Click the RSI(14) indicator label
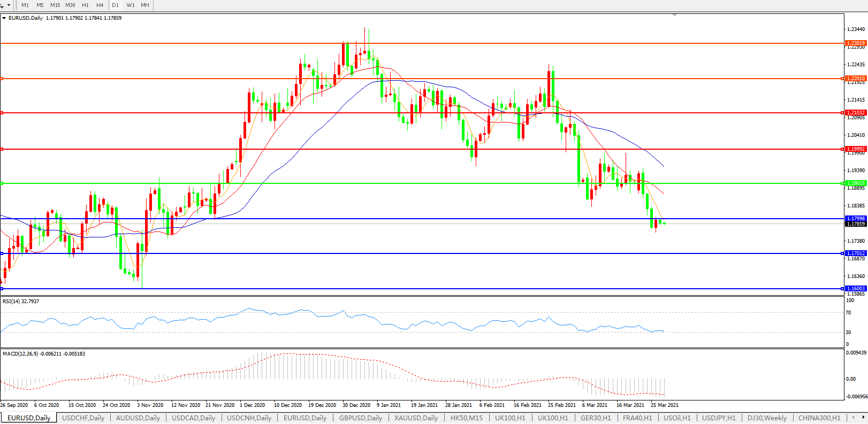Viewport: 868px width, 424px height. pos(21,302)
